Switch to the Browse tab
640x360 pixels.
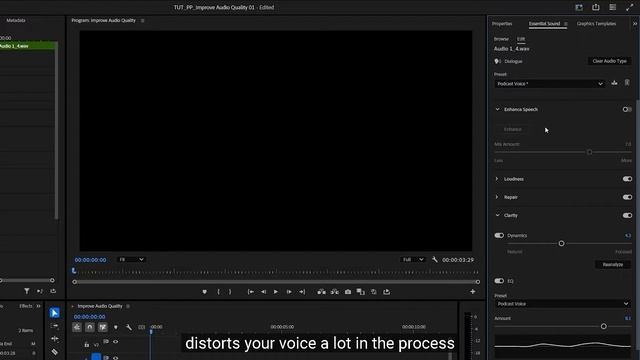[501, 39]
